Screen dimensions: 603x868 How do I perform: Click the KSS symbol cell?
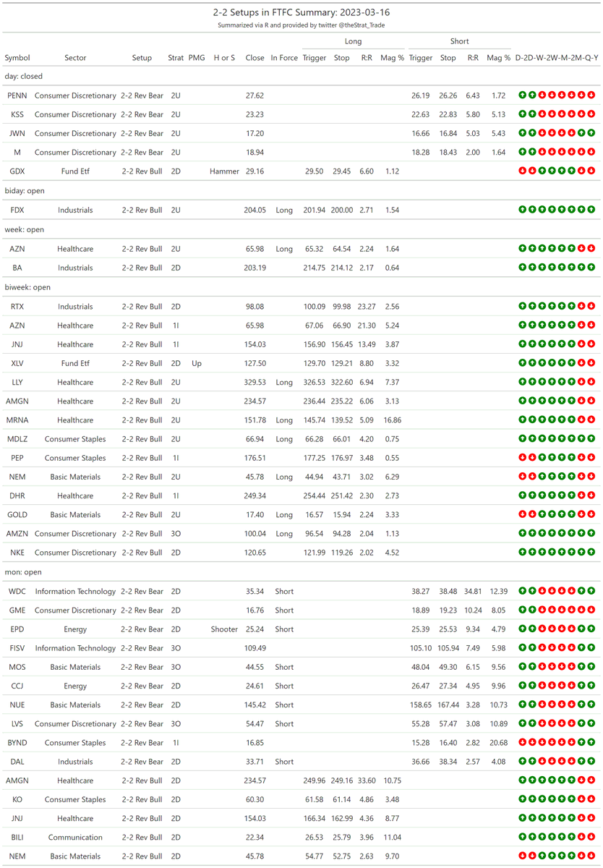click(17, 114)
